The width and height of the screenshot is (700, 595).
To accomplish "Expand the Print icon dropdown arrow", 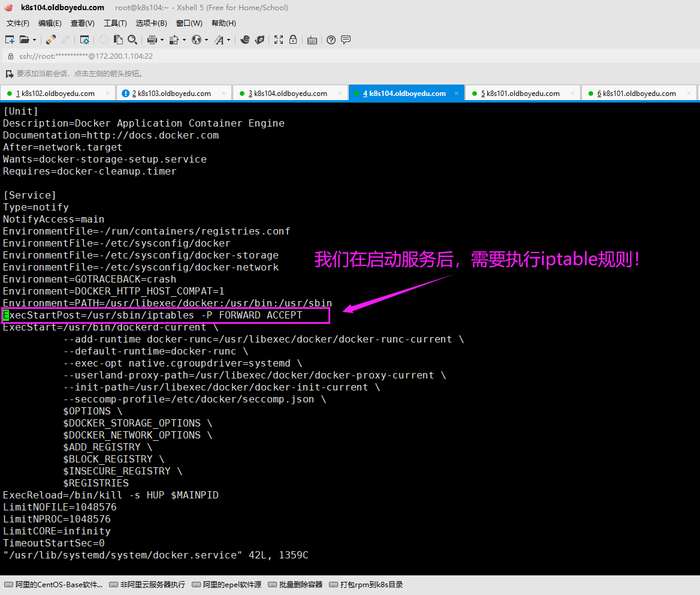I will 162,40.
